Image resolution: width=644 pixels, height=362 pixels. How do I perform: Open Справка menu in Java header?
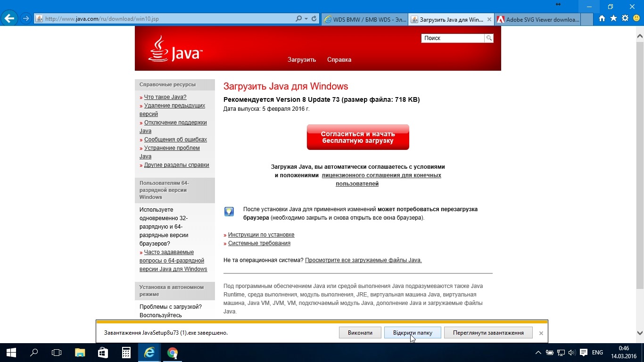point(339,60)
